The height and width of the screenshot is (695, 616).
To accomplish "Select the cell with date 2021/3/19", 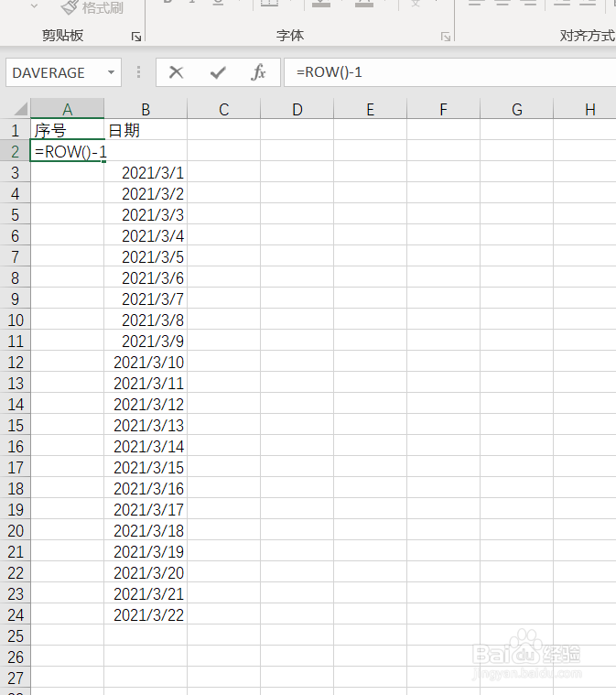I will click(146, 551).
